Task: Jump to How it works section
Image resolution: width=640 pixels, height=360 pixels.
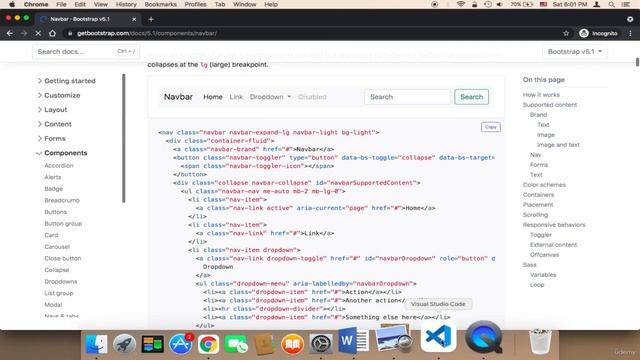Action: 541,95
